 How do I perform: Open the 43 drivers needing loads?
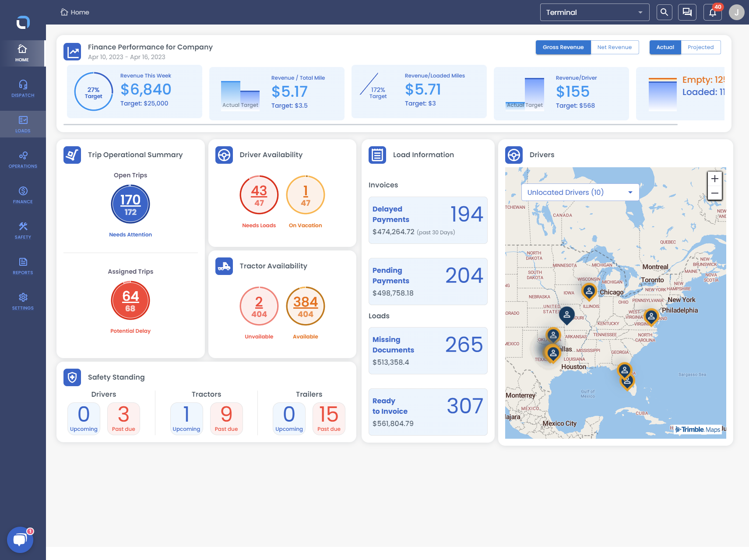259,195
